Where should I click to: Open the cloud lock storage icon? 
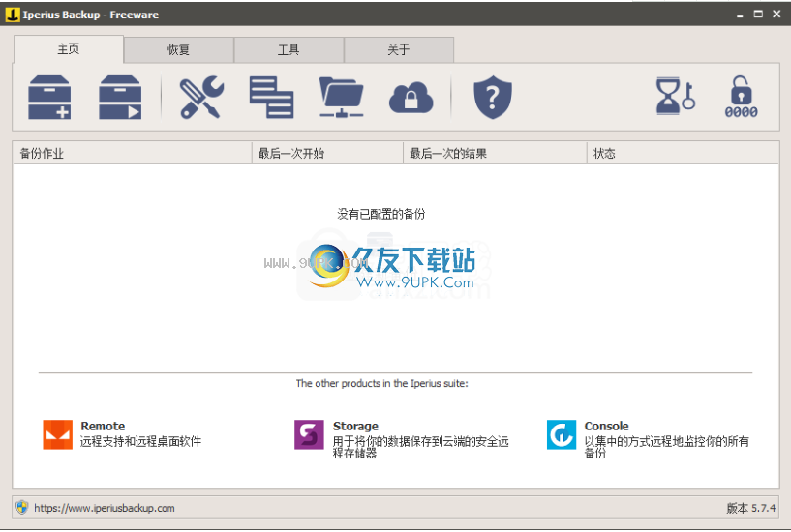tap(411, 98)
